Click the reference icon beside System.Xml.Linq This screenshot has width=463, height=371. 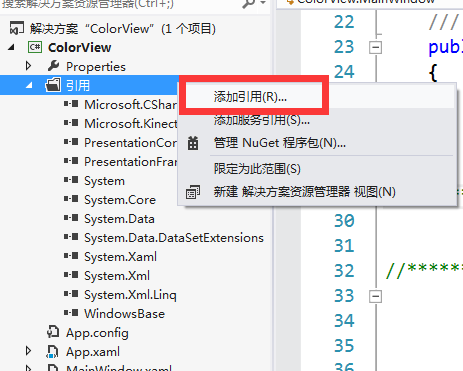(71, 294)
